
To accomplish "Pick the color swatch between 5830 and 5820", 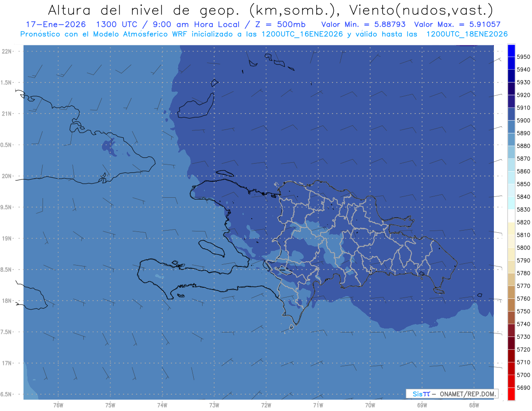I will click(511, 216).
